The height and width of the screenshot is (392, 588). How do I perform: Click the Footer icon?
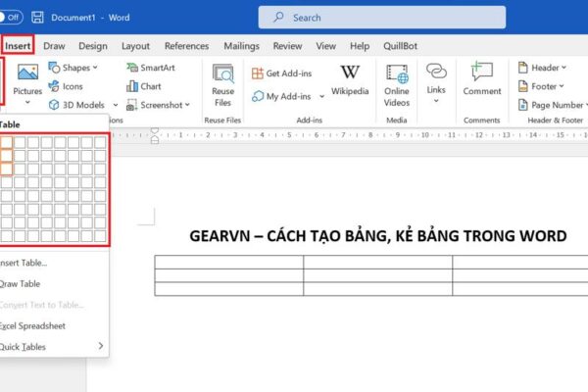(x=522, y=86)
